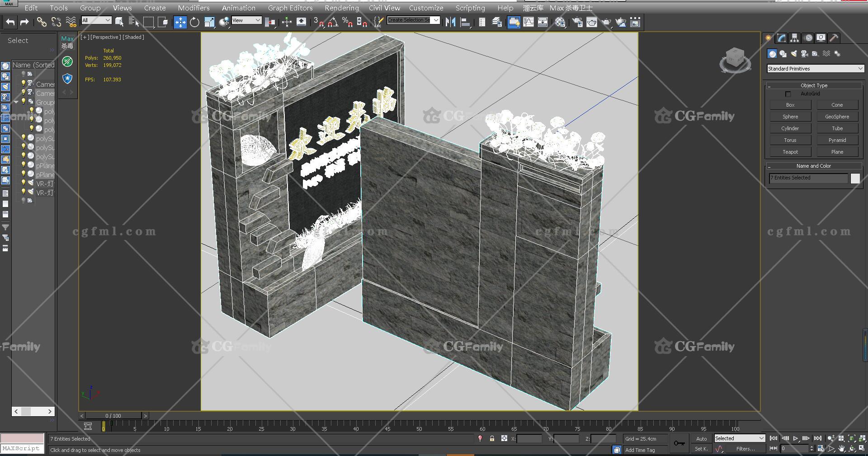Enable the AutoGrid checkbox
Screen dimensions: 868x456
(788, 94)
